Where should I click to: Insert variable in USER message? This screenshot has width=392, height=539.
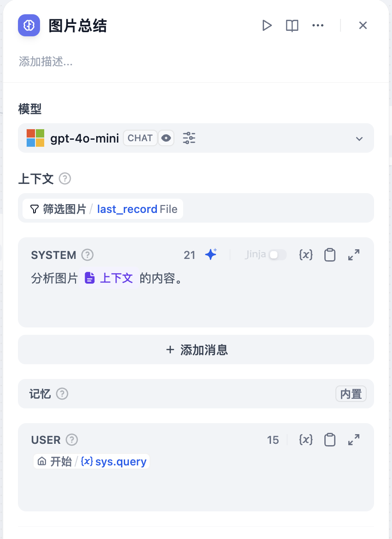coord(306,440)
